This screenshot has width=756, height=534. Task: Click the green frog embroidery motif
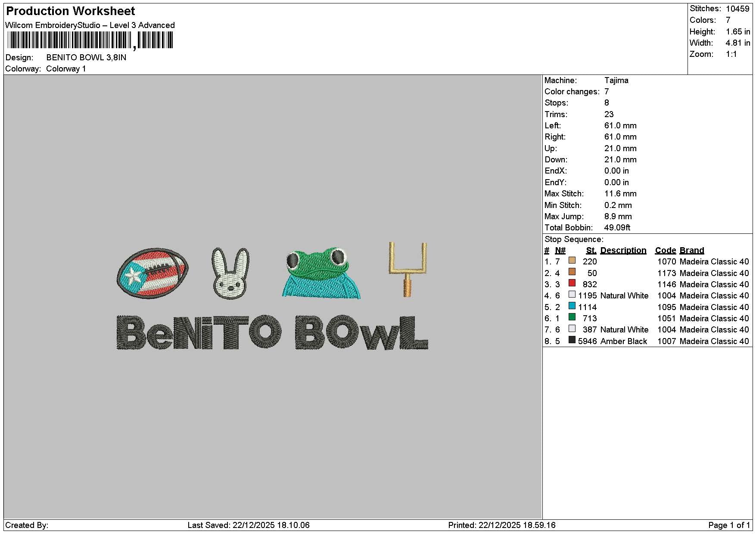(321, 273)
